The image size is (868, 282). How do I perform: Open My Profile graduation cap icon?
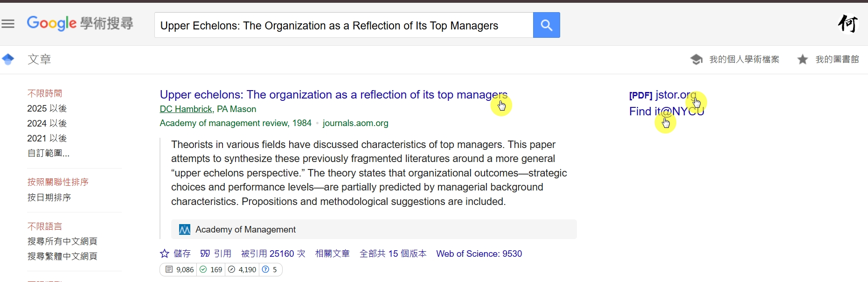click(696, 59)
